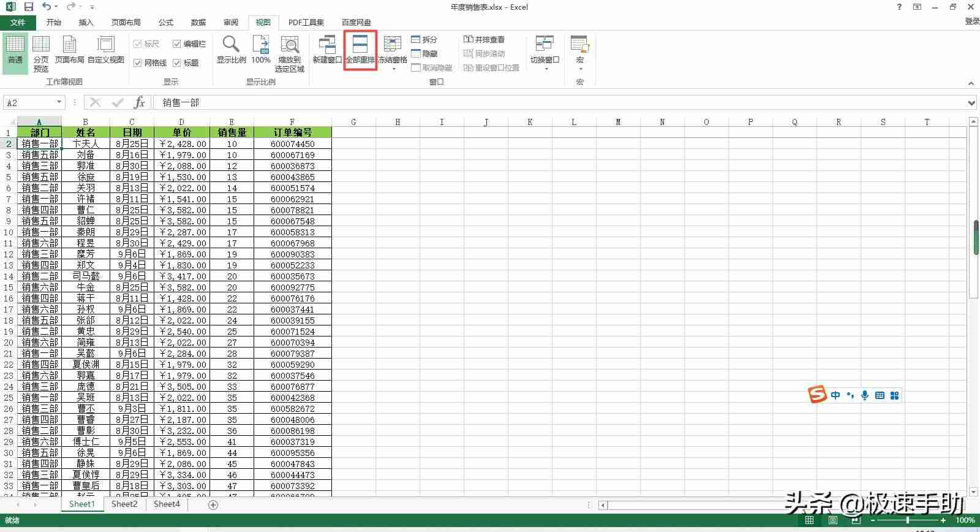Switch to the Review (审阅) tab
Image resolution: width=980 pixels, height=532 pixels.
231,22
